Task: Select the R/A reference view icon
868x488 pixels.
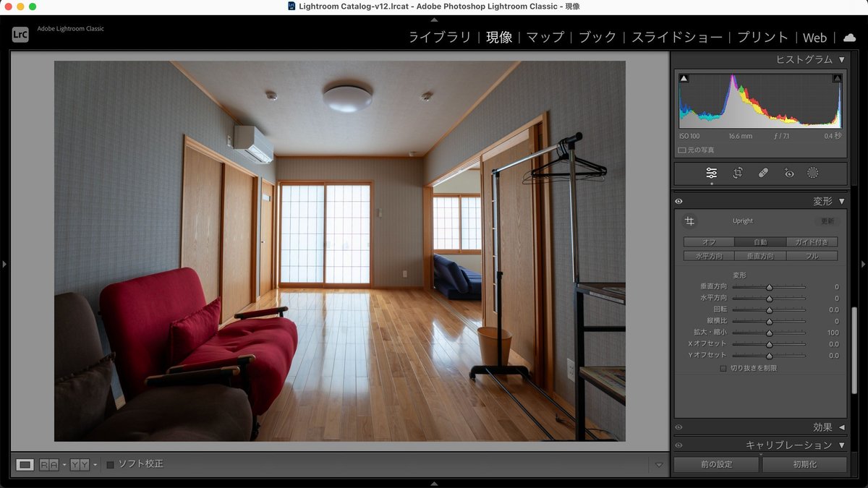Action: click(49, 464)
